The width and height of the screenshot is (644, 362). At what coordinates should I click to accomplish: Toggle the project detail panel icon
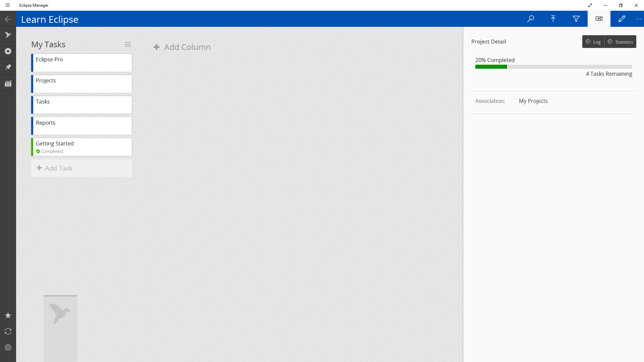(x=599, y=19)
